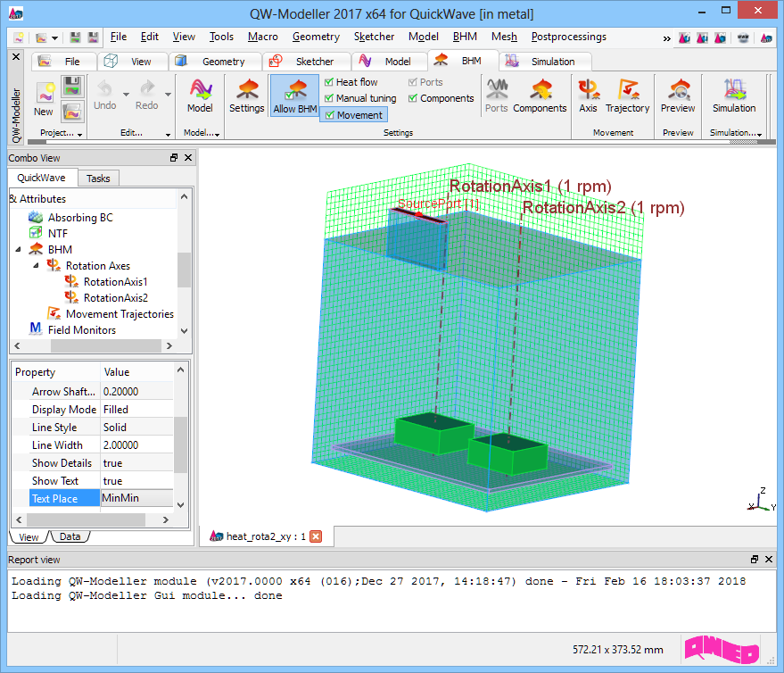Click the Preview icon
The image size is (784, 673).
click(678, 96)
